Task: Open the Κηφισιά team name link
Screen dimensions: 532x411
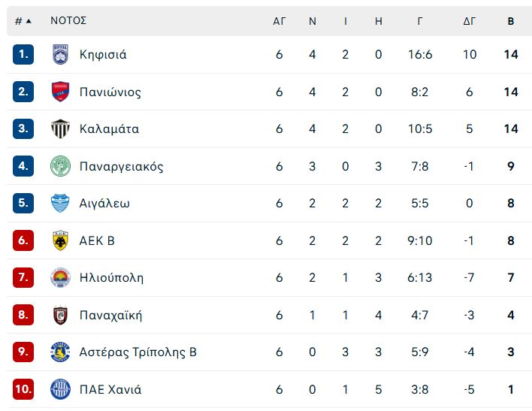Action: (103, 55)
